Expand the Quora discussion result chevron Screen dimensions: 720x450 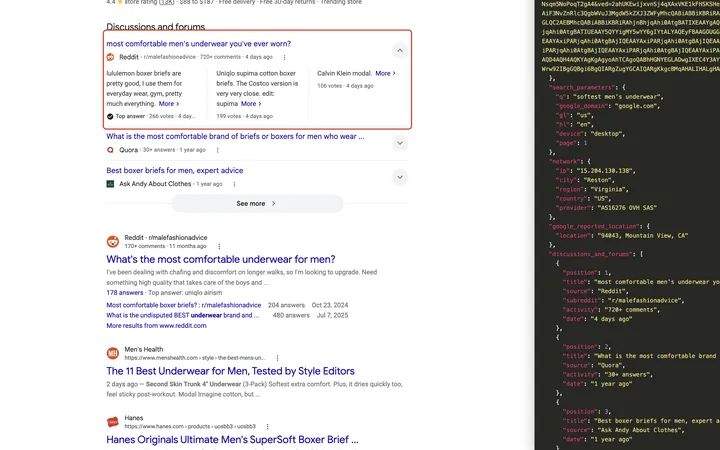pyautogui.click(x=399, y=143)
